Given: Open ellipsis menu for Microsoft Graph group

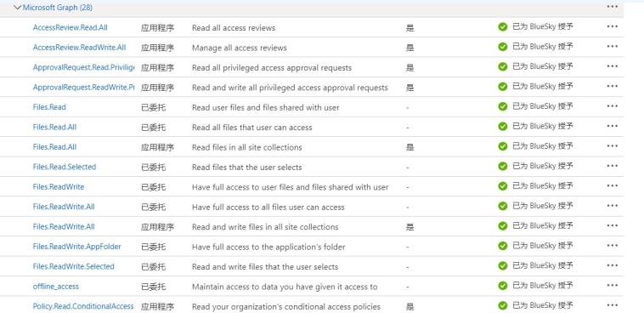Looking at the screenshot, I should [612, 7].
